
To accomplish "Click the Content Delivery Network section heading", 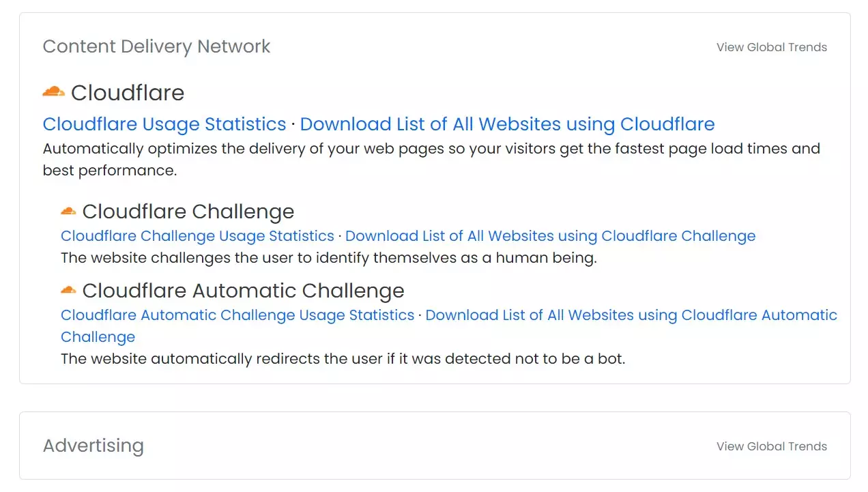I will (x=156, y=46).
